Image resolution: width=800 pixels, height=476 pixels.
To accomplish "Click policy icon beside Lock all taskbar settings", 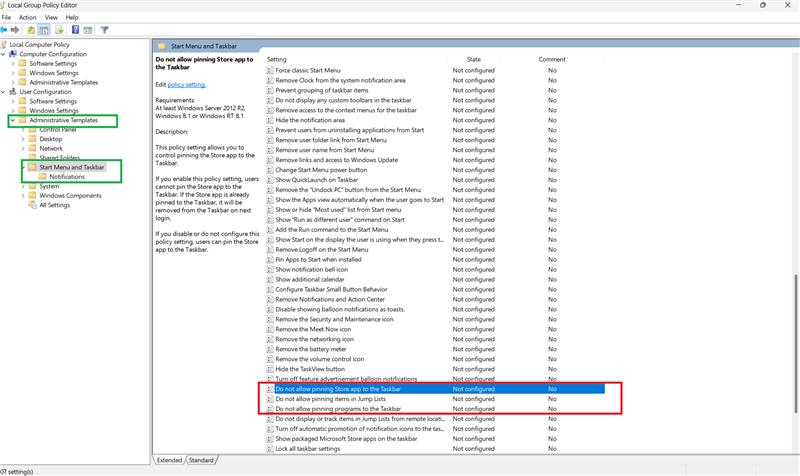I will click(x=270, y=449).
